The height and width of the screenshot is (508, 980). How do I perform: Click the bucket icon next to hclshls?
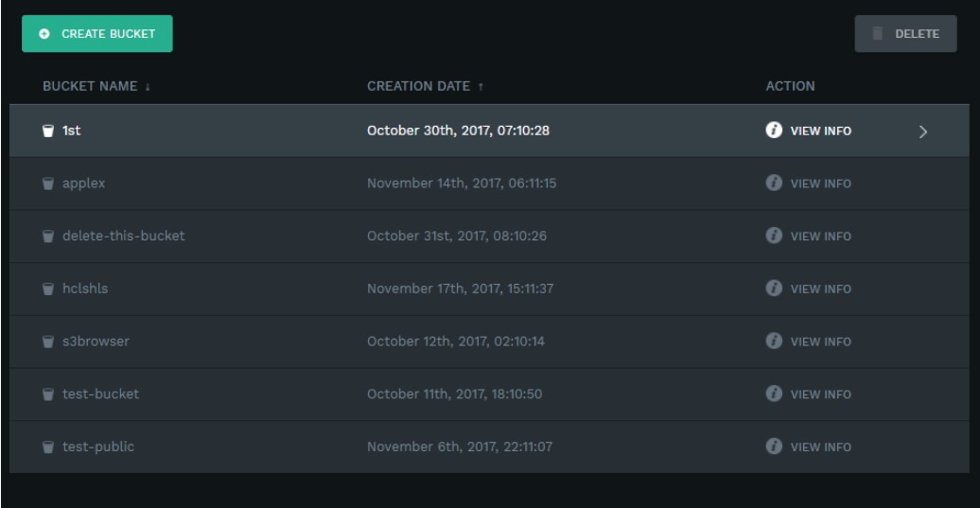coord(48,289)
